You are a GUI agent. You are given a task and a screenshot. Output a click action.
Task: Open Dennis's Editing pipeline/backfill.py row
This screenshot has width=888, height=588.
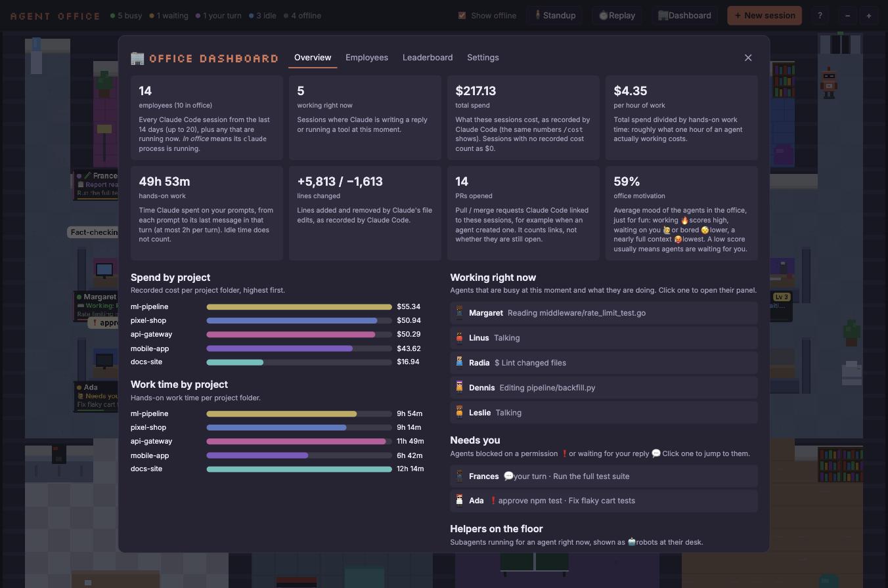click(x=604, y=388)
